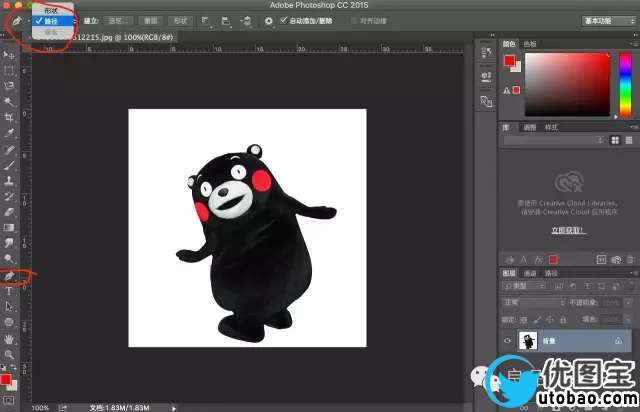The image size is (640, 412).
Task: Toggle the pixel layer filter
Action: click(x=558, y=286)
